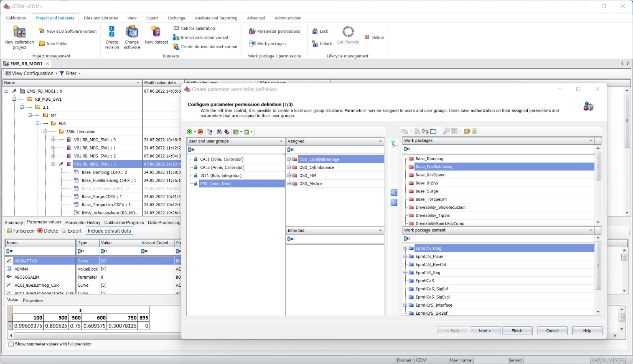Click the green Add user/group icon
The width and height of the screenshot is (633, 364).
pos(189,132)
